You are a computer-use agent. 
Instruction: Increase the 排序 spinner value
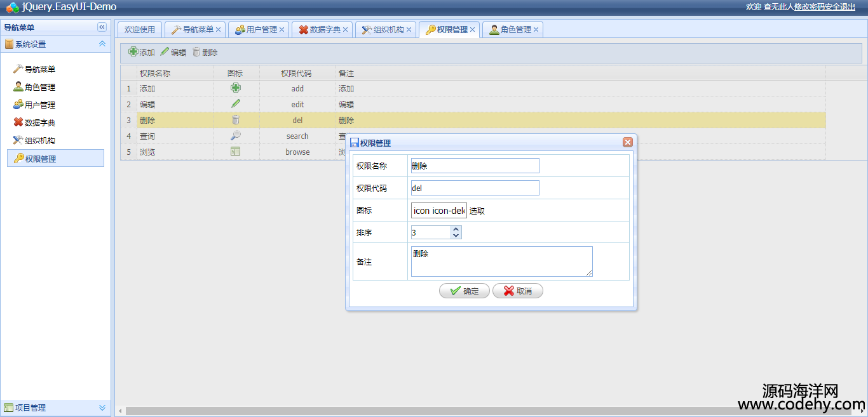click(x=456, y=229)
